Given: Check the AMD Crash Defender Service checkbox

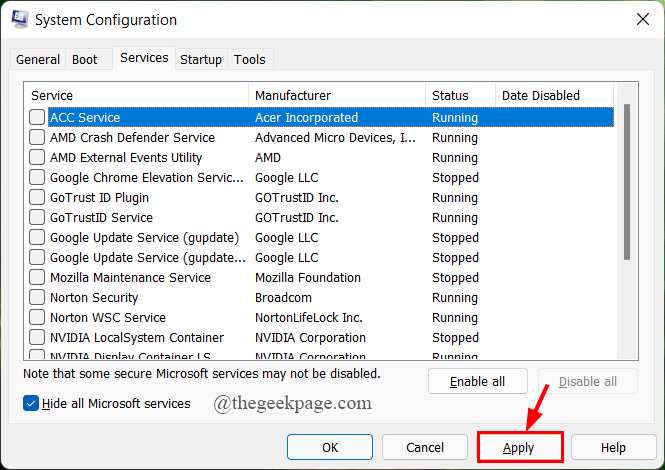Looking at the screenshot, I should coord(37,137).
